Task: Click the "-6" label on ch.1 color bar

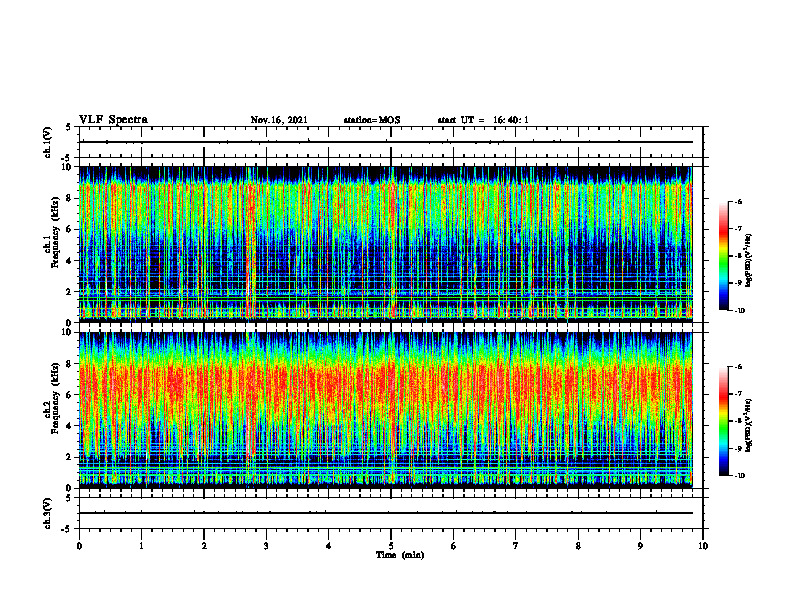Action: tap(738, 202)
